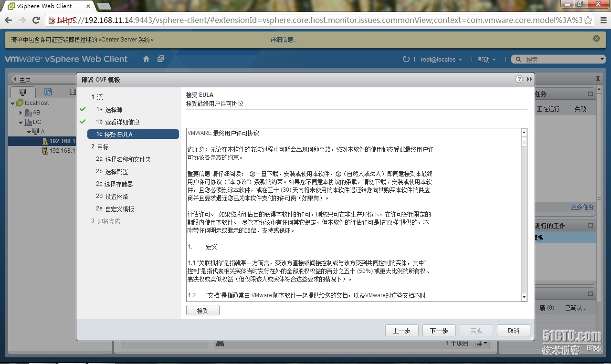611x364 pixels.
Task: Open 已确认 acknowledged alarms tab
Action: (x=576, y=308)
